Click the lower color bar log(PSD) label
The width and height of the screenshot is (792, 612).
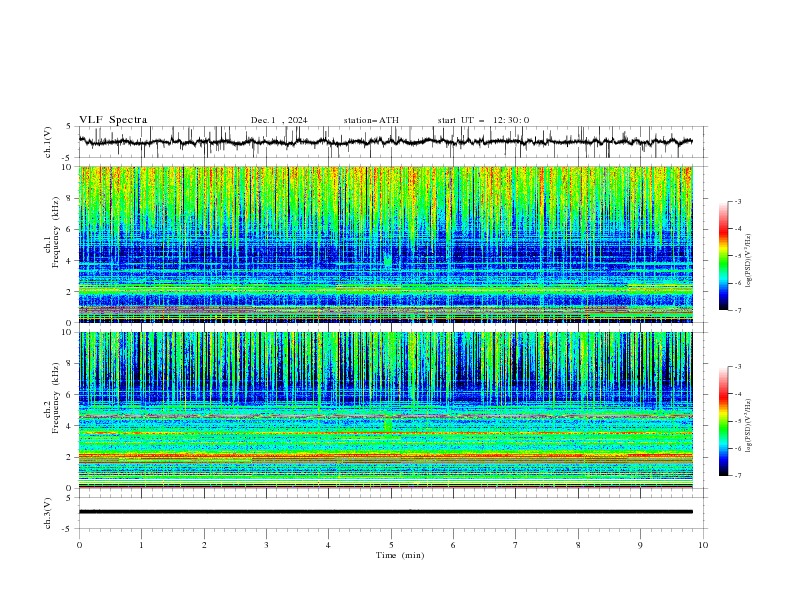[748, 425]
